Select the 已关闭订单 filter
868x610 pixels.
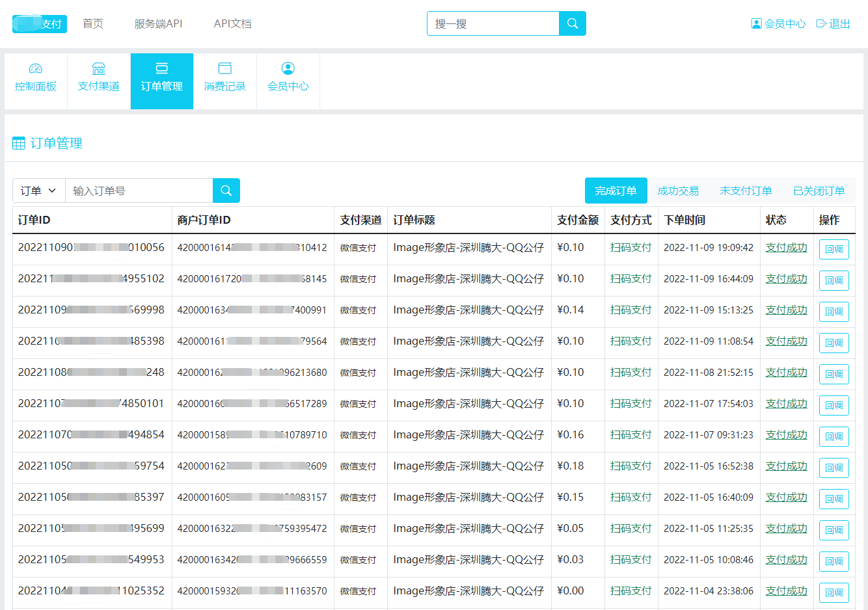[x=819, y=191]
